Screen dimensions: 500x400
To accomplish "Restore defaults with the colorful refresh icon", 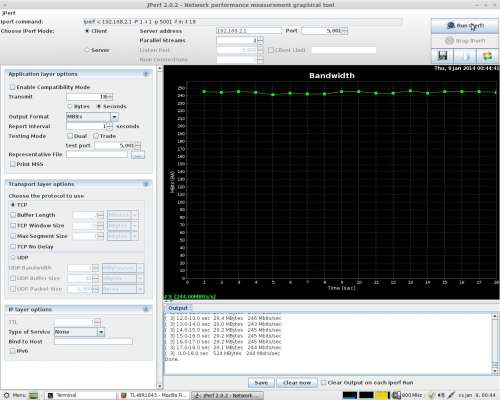I will click(487, 56).
